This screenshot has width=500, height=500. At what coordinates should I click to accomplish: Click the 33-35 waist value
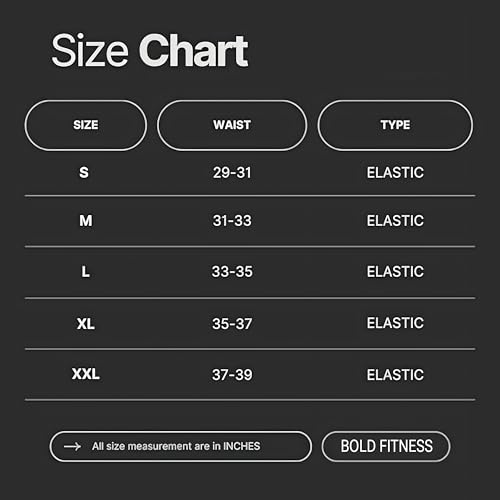(232, 272)
